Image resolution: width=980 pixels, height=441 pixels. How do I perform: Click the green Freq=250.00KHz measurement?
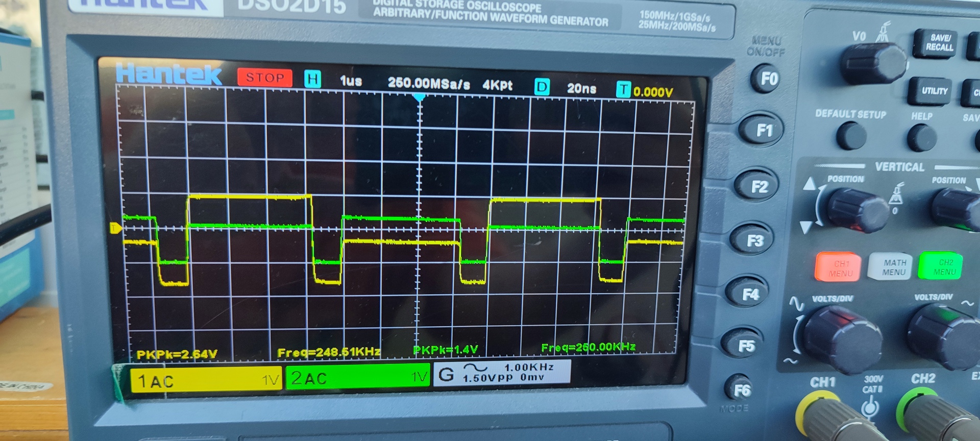[x=588, y=348]
